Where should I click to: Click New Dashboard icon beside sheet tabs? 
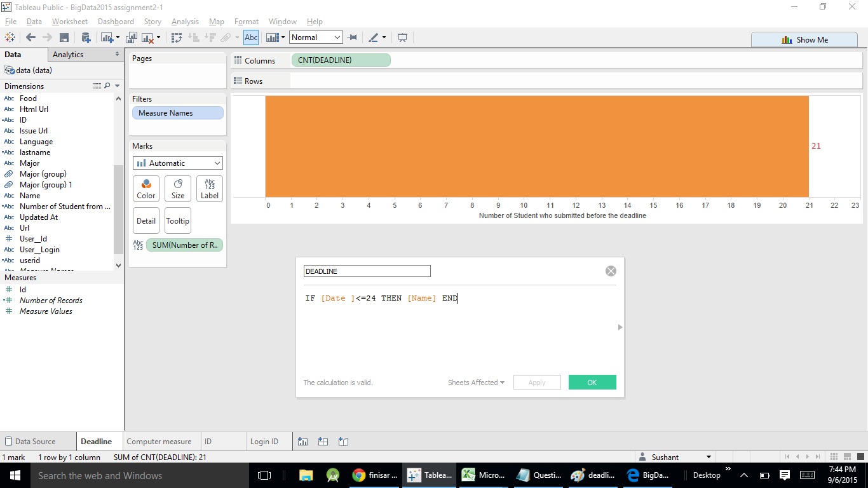(323, 442)
